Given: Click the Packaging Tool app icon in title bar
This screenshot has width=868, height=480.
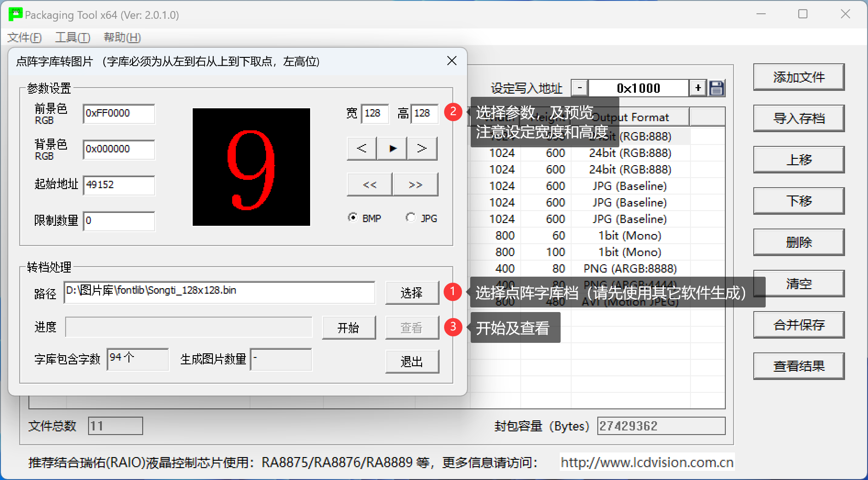Looking at the screenshot, I should coord(15,14).
